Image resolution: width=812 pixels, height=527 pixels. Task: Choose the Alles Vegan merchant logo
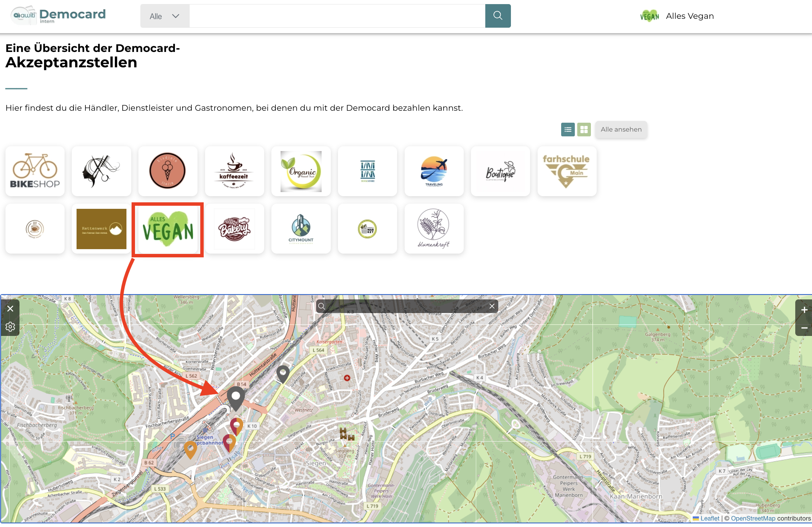coord(168,229)
